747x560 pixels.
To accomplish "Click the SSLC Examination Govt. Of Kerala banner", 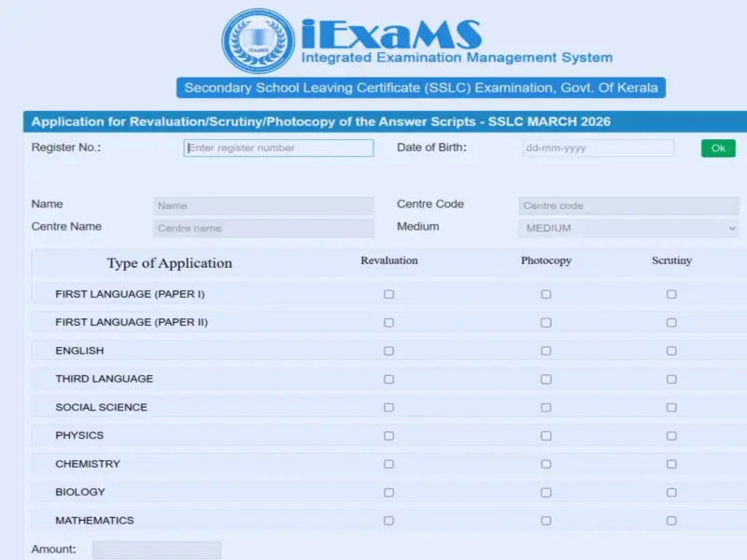I will (x=421, y=88).
